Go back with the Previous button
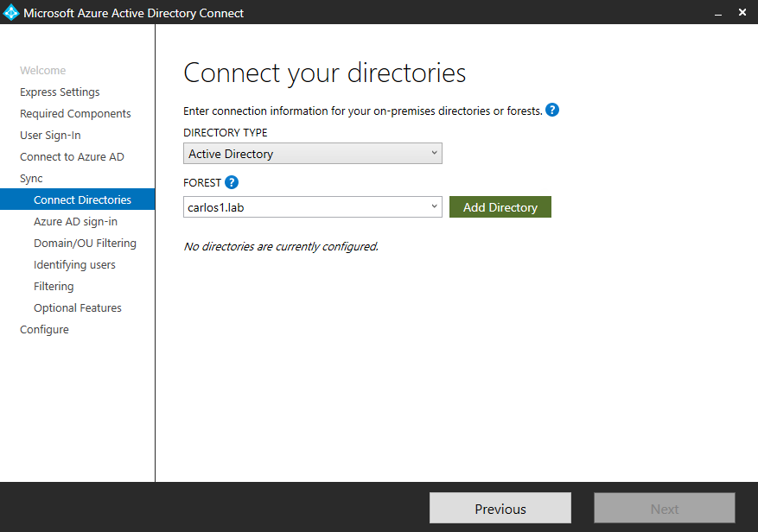Screen dimensions: 758x532 pyautogui.click(x=500, y=509)
